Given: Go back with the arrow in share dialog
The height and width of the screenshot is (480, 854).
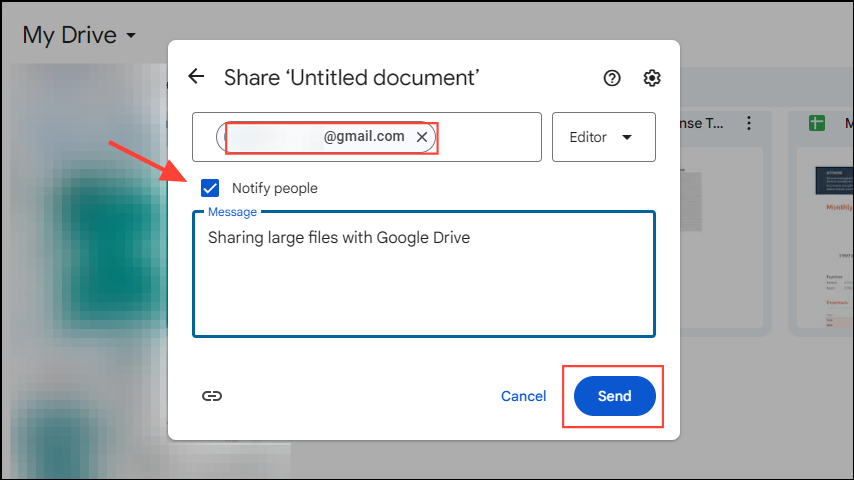Looking at the screenshot, I should (x=196, y=76).
